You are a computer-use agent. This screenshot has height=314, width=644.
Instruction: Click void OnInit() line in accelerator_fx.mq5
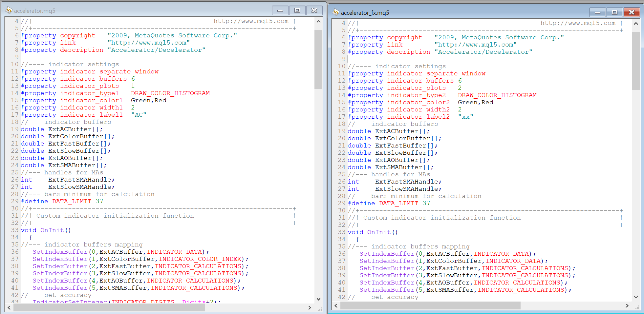pyautogui.click(x=373, y=232)
